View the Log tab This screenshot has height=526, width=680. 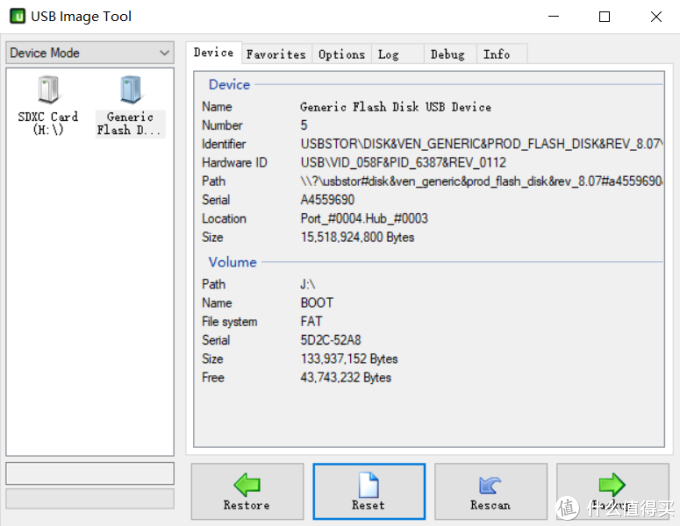click(389, 54)
